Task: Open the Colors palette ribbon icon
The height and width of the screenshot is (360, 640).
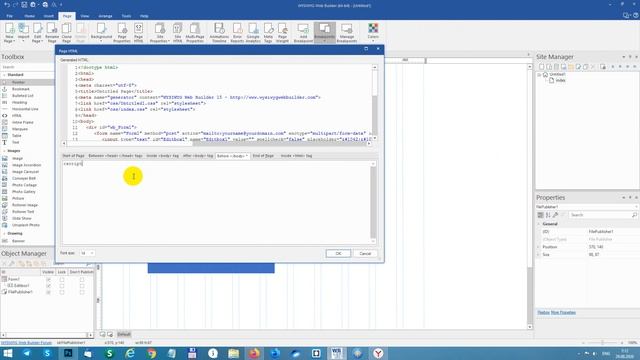Action: (373, 32)
